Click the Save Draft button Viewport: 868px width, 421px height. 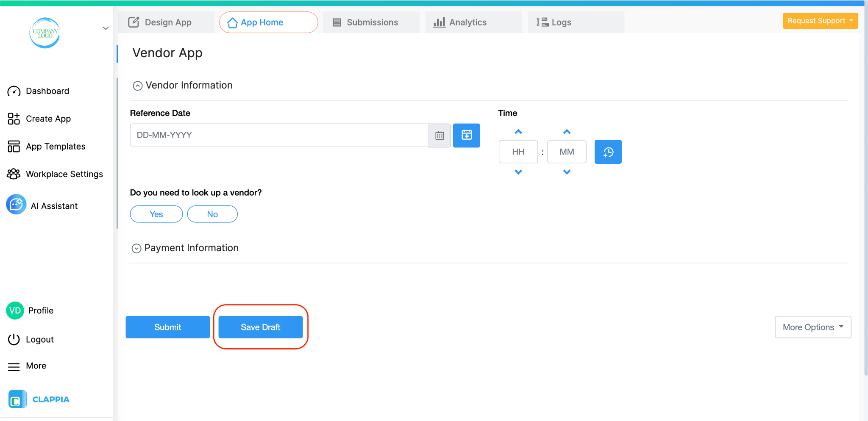coord(260,327)
